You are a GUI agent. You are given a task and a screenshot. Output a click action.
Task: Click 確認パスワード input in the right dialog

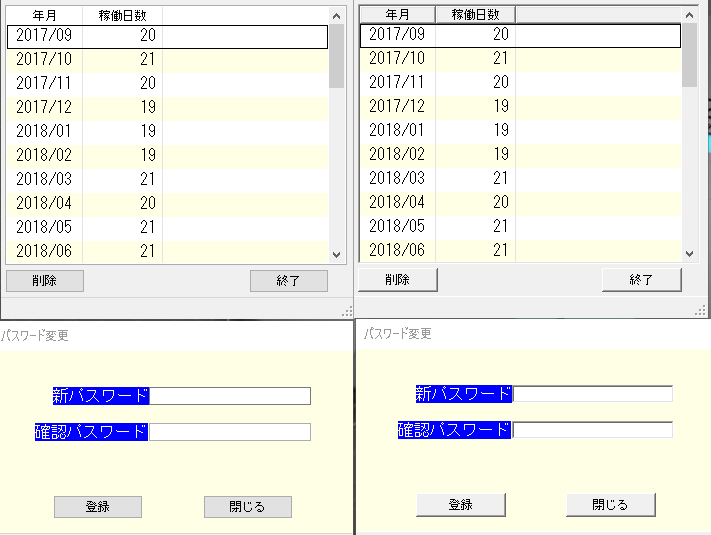[592, 430]
